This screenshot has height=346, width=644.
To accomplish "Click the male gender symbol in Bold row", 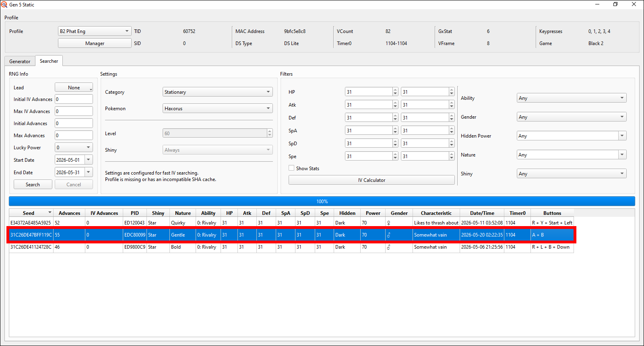I will click(388, 247).
